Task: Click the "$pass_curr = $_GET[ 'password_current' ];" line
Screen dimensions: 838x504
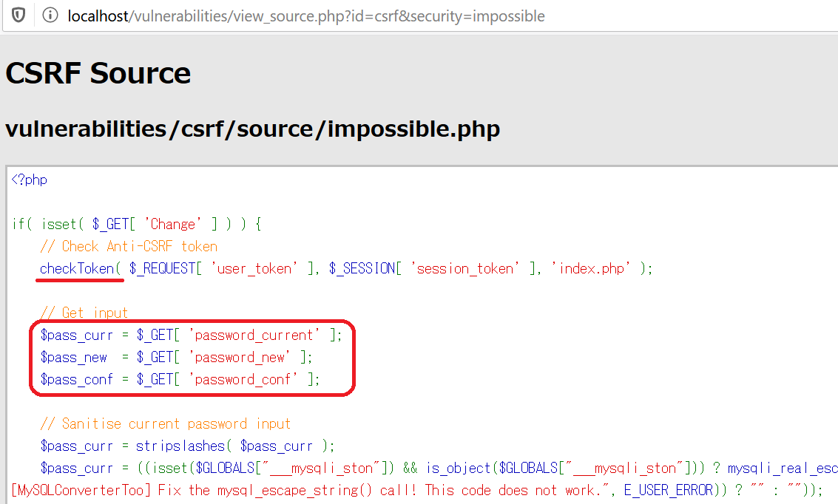Action: pos(191,336)
